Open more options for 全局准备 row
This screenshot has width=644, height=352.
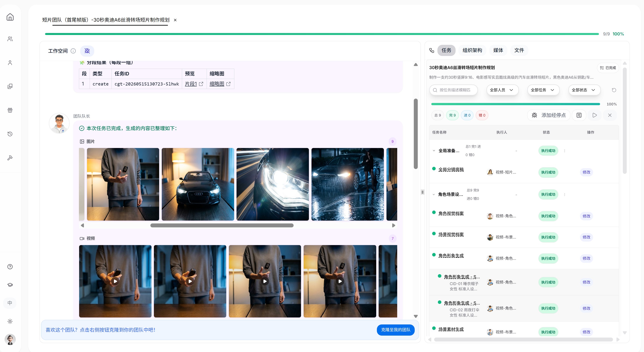564,151
